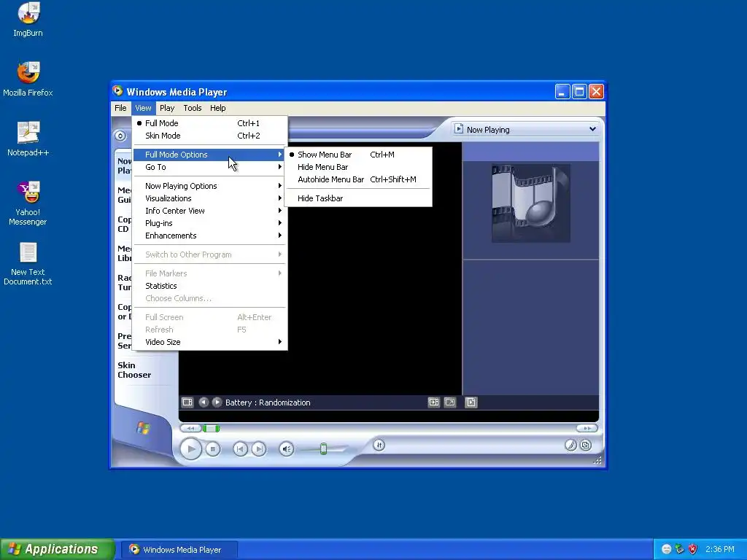747x560 pixels.
Task: Expand the Visualizations submenu
Action: tap(209, 198)
